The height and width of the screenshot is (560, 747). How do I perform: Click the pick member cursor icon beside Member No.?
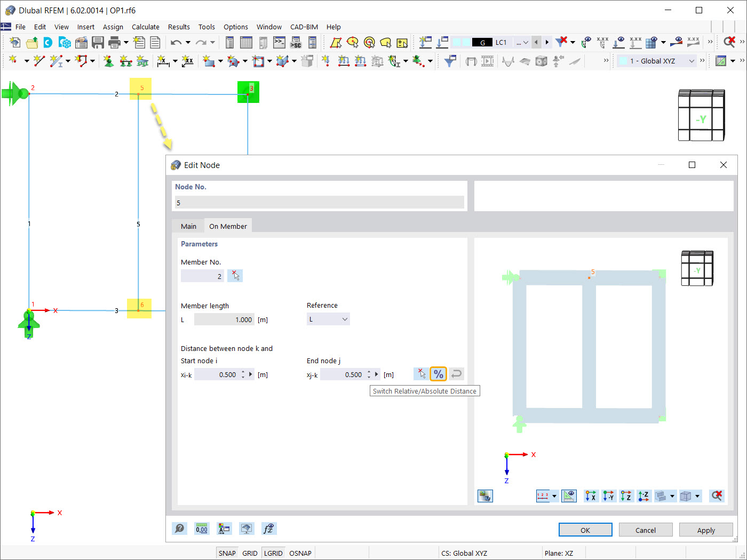pos(235,276)
